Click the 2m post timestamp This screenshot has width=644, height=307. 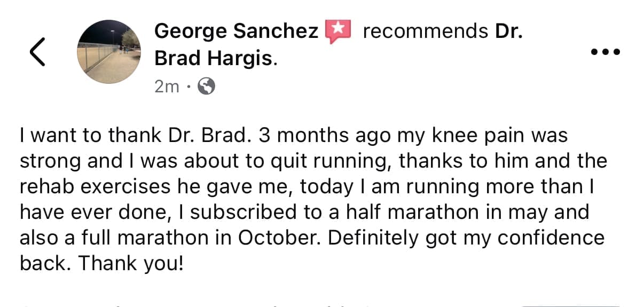pos(167,86)
